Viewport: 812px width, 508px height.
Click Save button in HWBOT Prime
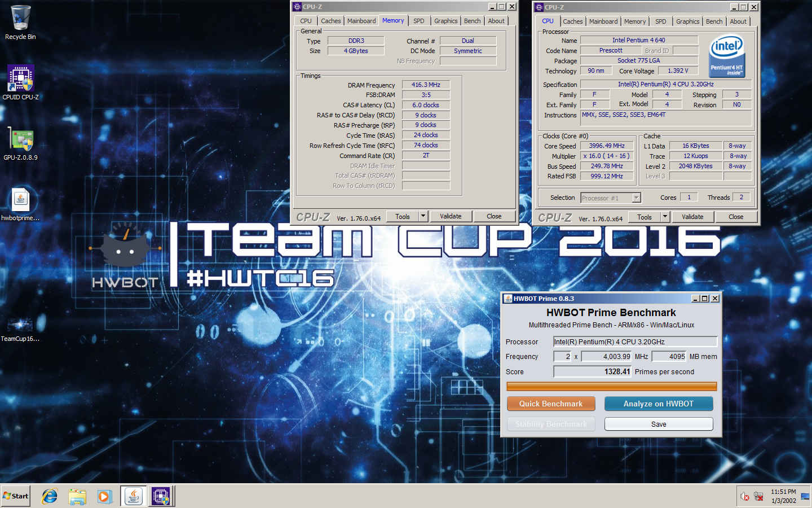pyautogui.click(x=659, y=424)
